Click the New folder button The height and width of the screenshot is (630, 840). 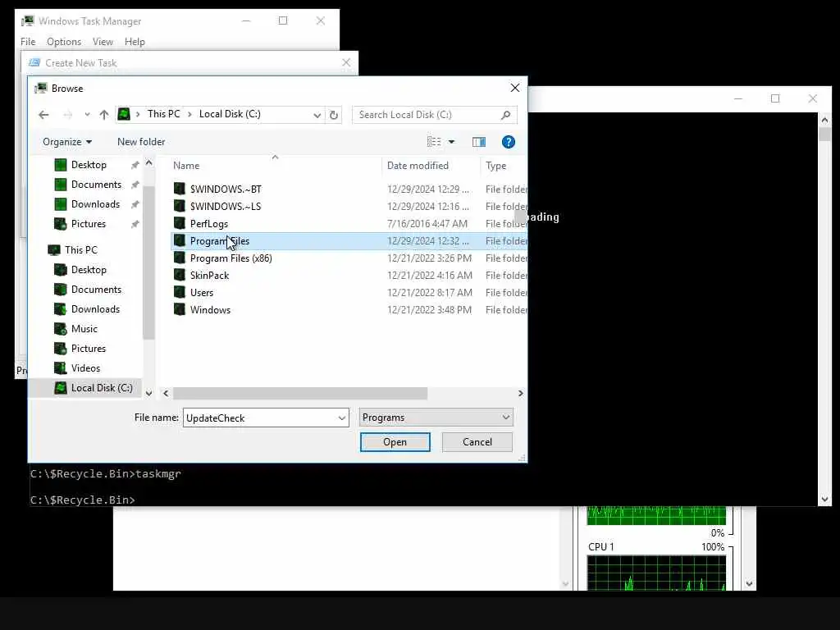pos(141,142)
